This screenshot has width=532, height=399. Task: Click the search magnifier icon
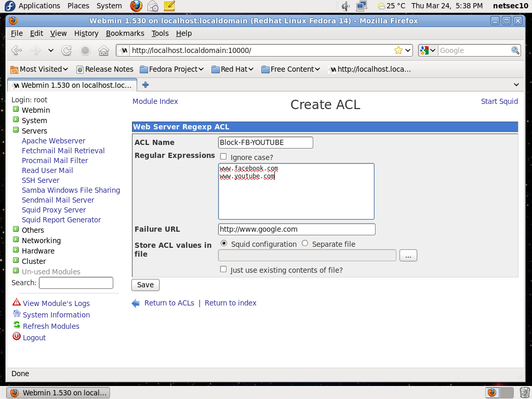[x=515, y=50]
